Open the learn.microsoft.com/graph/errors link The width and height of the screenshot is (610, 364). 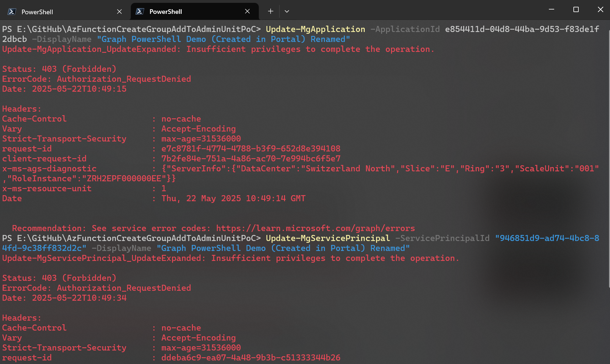click(x=315, y=228)
